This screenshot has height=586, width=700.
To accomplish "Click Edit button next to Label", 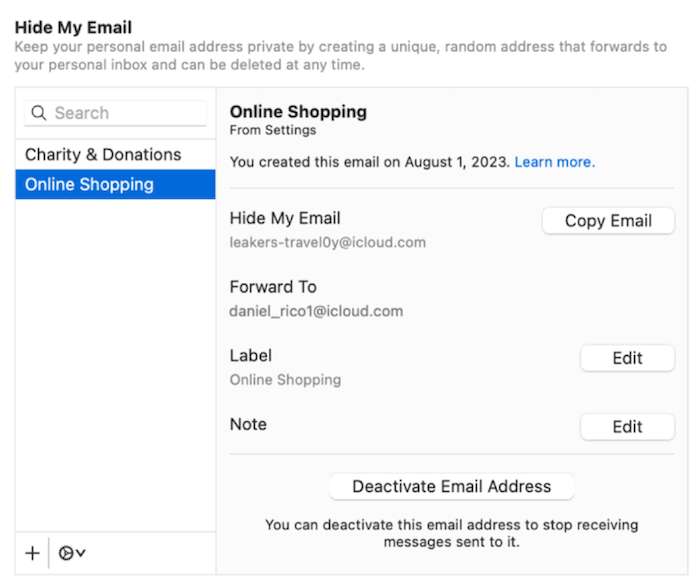I will point(627,358).
